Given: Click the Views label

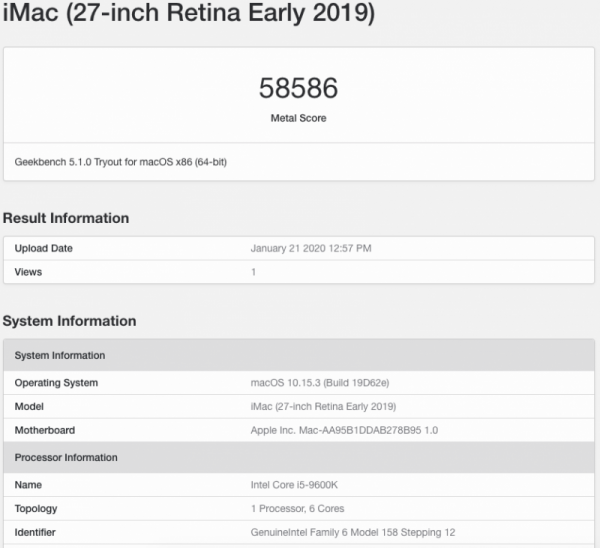Looking at the screenshot, I should [28, 272].
